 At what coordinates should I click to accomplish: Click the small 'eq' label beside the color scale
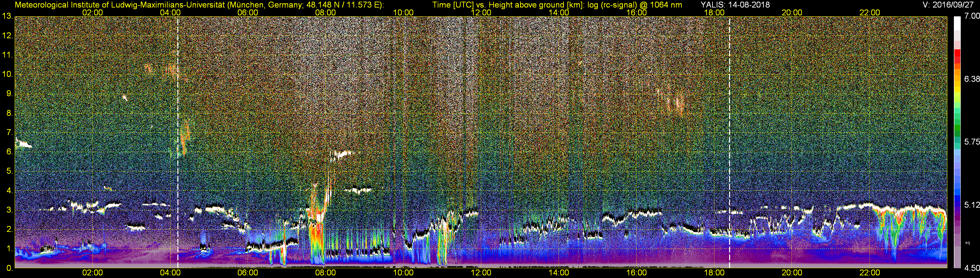coord(968,243)
